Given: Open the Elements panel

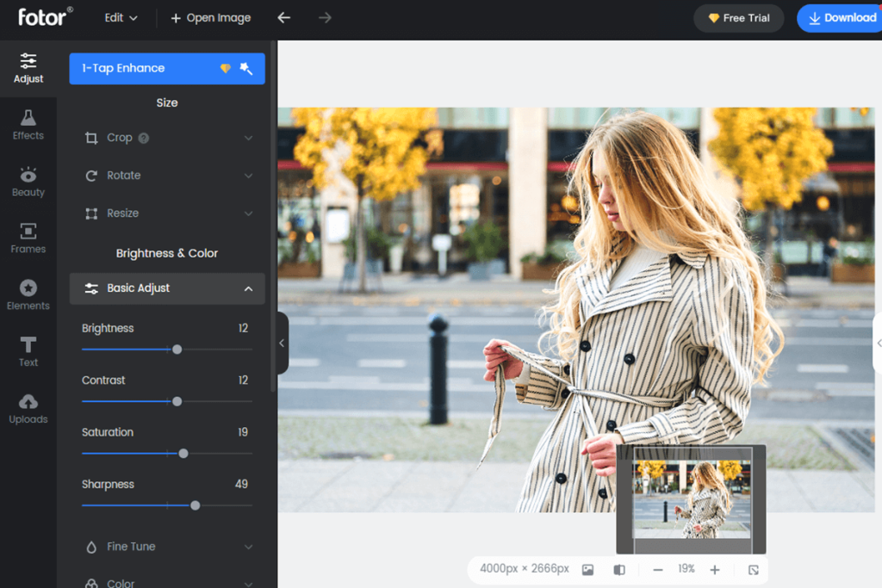Looking at the screenshot, I should pyautogui.click(x=28, y=295).
